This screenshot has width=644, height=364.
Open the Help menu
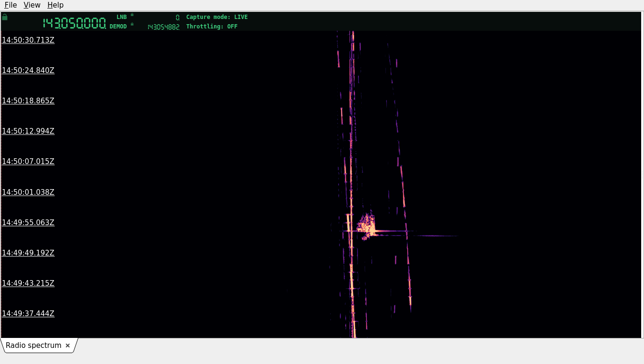[x=55, y=5]
